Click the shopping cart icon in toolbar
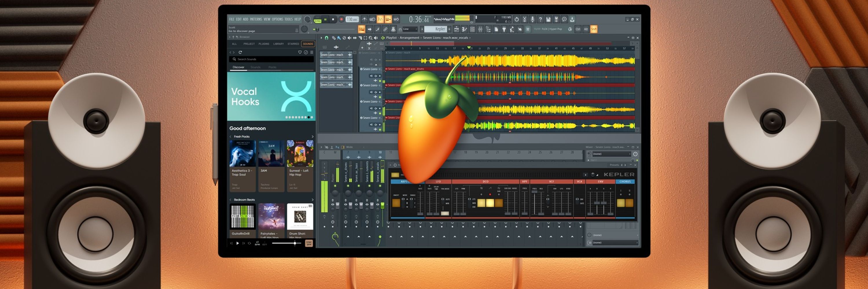The height and width of the screenshot is (289, 868). 528,29
